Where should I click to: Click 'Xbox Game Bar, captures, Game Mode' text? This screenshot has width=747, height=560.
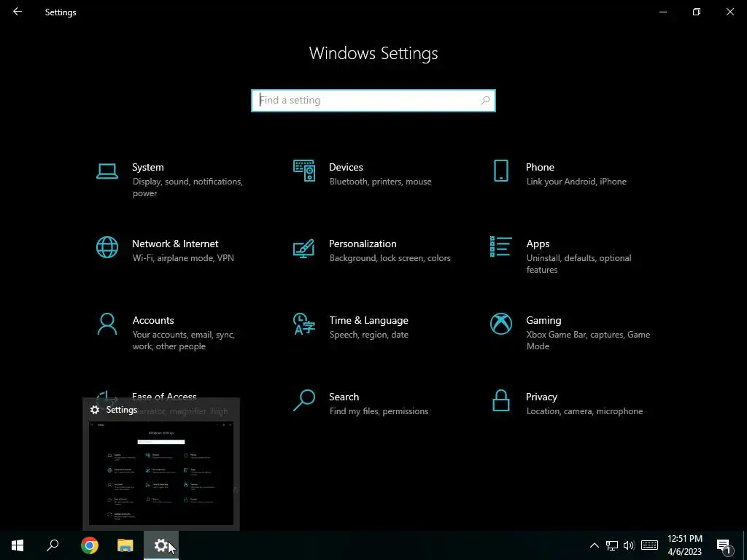pyautogui.click(x=589, y=341)
